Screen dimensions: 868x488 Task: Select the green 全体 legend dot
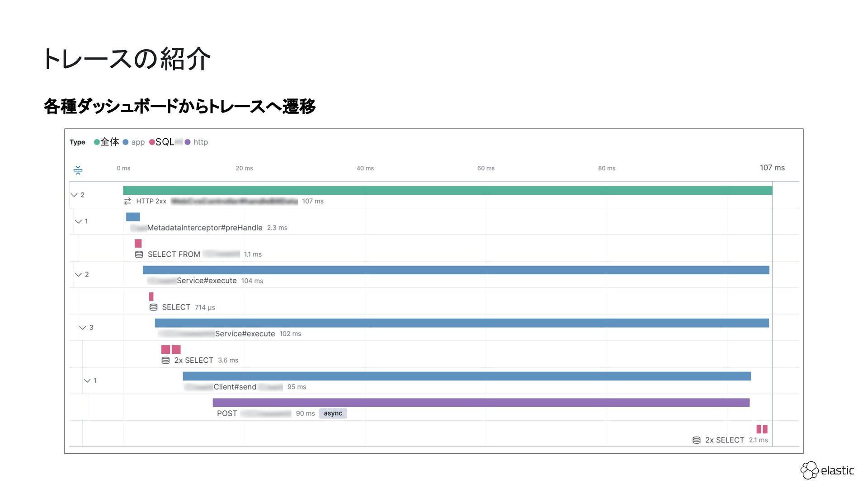point(97,142)
